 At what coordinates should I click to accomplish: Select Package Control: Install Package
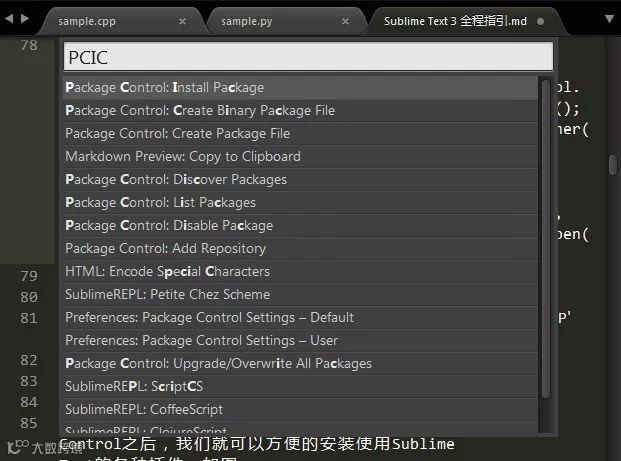click(301, 88)
